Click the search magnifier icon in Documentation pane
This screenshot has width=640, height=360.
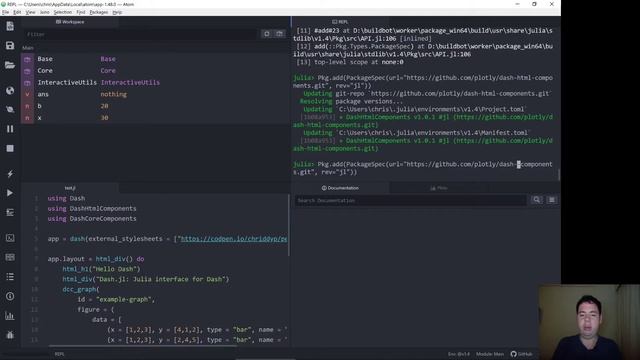(536, 200)
